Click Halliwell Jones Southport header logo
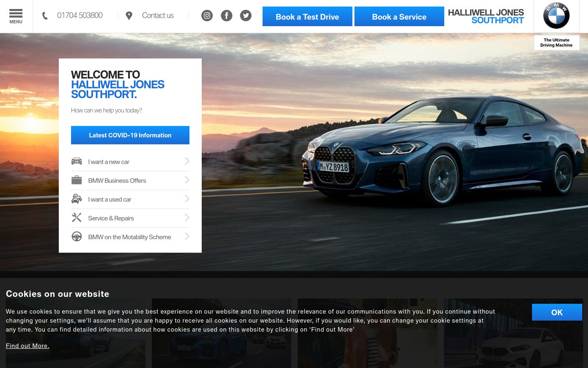Viewport: 588px width, 368px height. (486, 16)
